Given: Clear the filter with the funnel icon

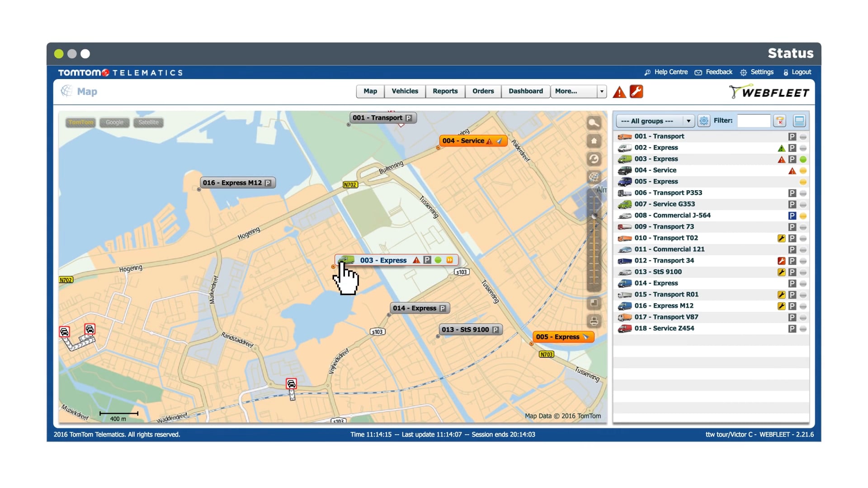Looking at the screenshot, I should point(779,121).
